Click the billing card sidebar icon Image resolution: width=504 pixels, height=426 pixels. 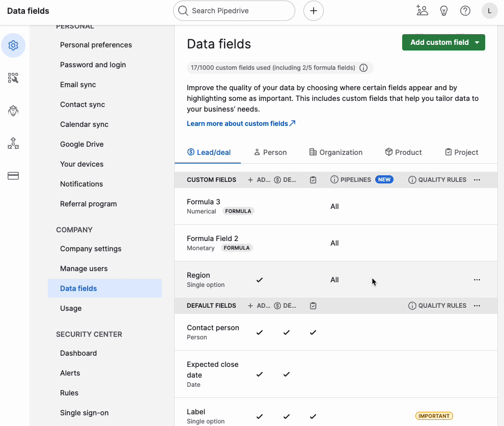tap(13, 175)
